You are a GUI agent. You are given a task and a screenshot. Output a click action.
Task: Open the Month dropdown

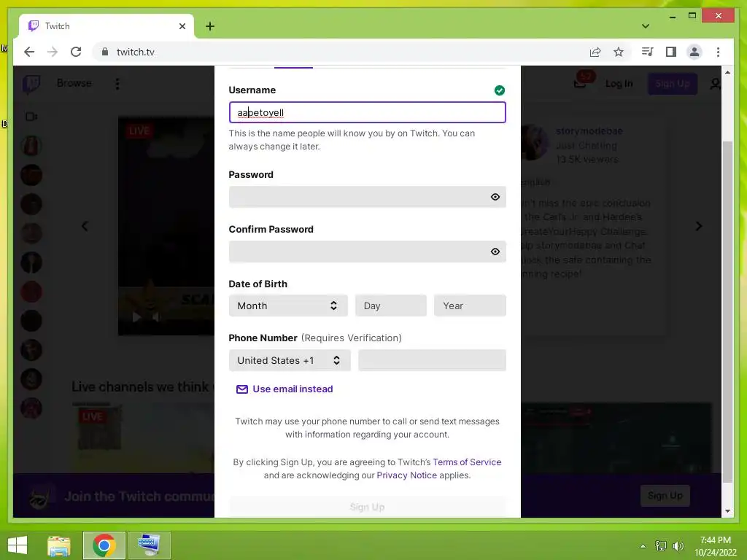pyautogui.click(x=288, y=306)
